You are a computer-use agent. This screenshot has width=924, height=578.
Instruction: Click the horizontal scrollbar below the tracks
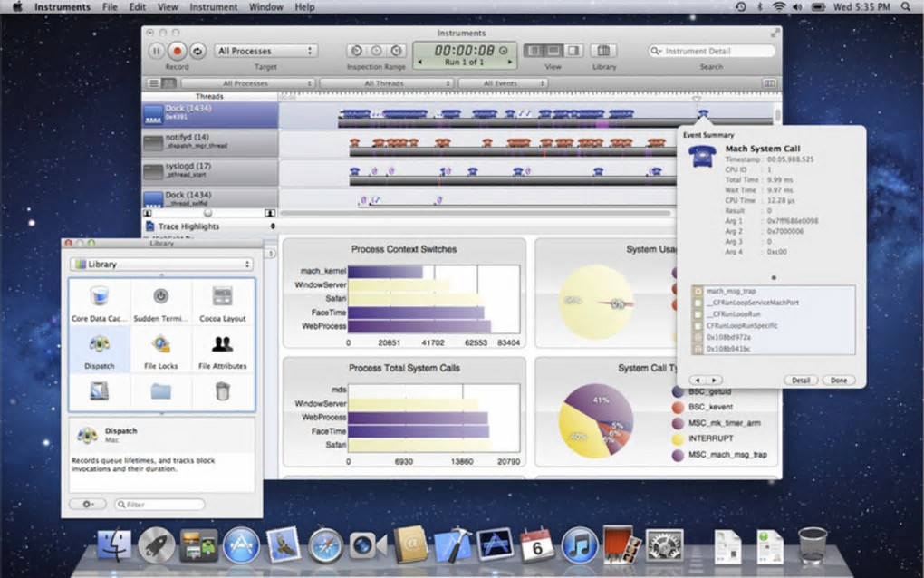tap(476, 213)
